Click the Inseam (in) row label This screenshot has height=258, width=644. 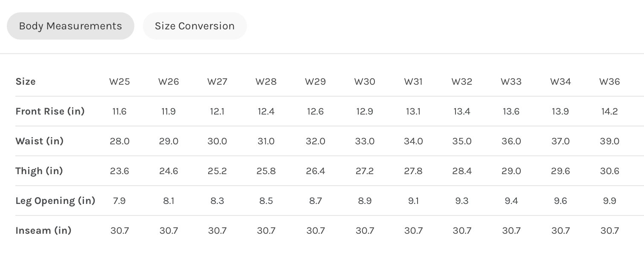(43, 230)
